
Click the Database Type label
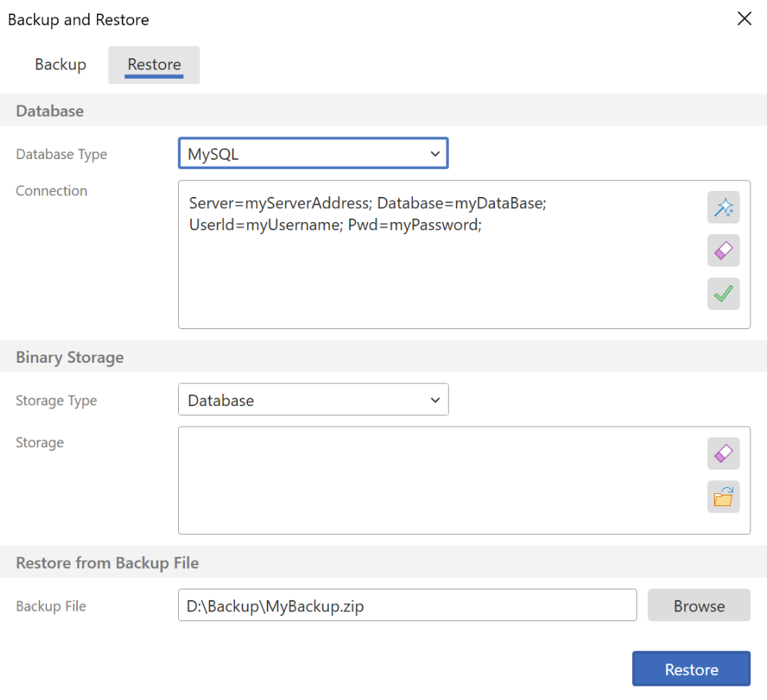pos(61,154)
